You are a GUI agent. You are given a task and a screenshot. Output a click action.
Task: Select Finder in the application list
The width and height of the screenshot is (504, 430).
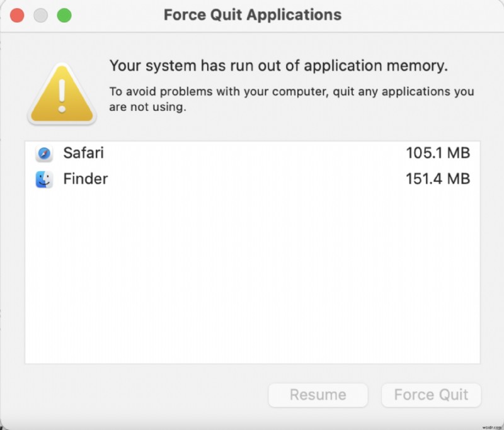pos(189,179)
